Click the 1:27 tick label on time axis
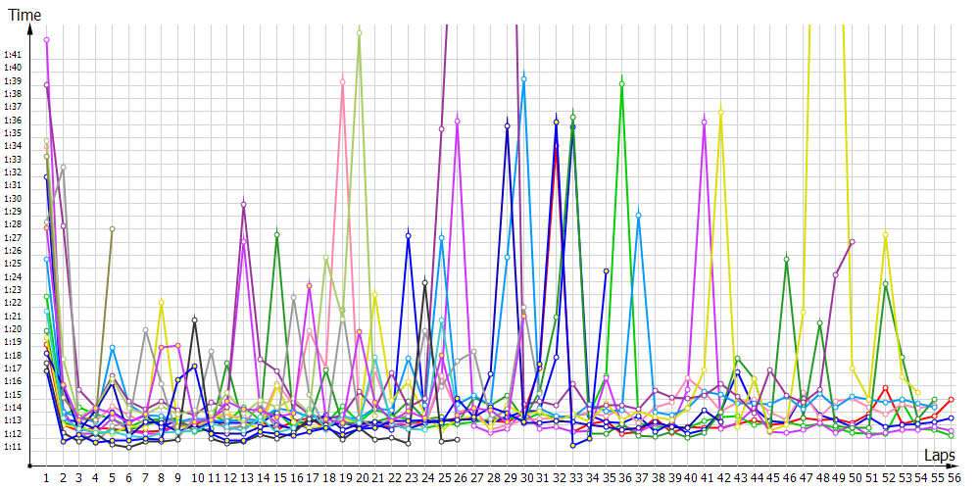The width and height of the screenshot is (980, 490). point(13,237)
